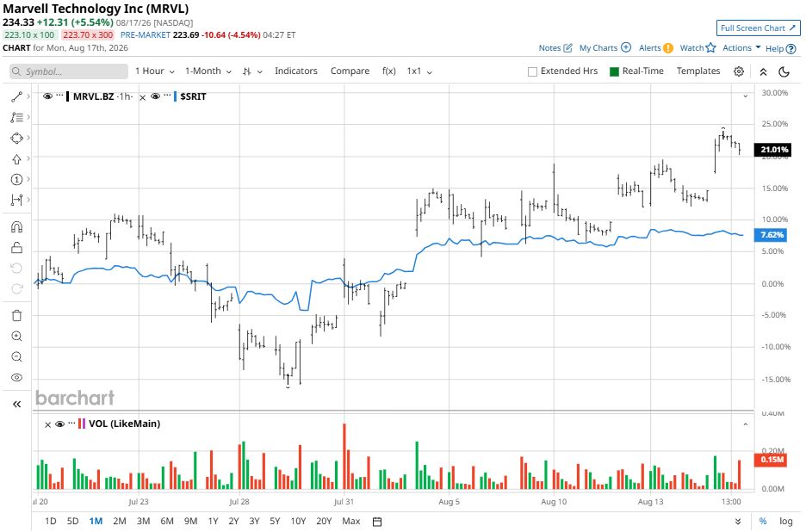Select the numbered annotation tool
This screenshot has height=532, width=806.
coord(16,179)
